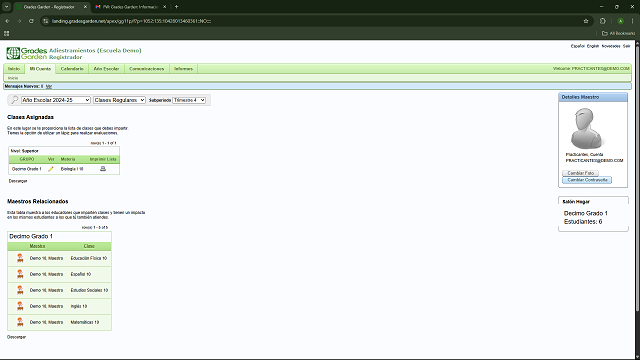Screen dimensions: 640x360
Task: Switch language to English
Action: (x=593, y=46)
